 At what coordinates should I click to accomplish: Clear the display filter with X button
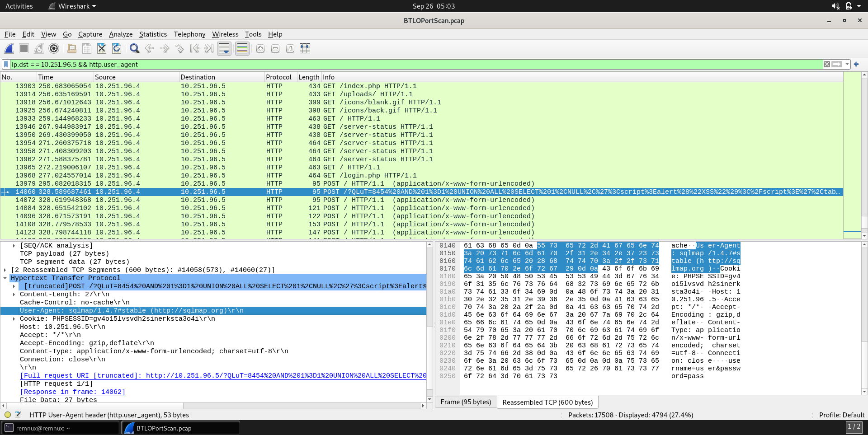click(827, 65)
